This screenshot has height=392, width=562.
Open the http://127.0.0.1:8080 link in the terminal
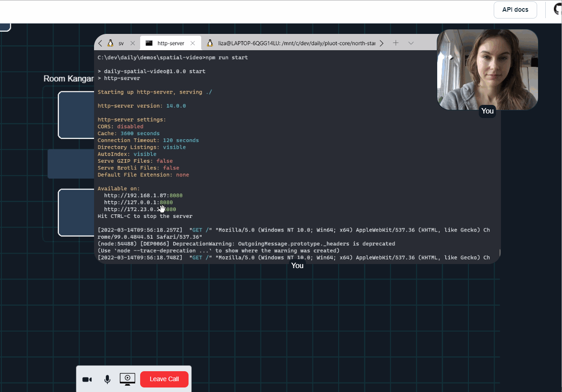click(138, 202)
